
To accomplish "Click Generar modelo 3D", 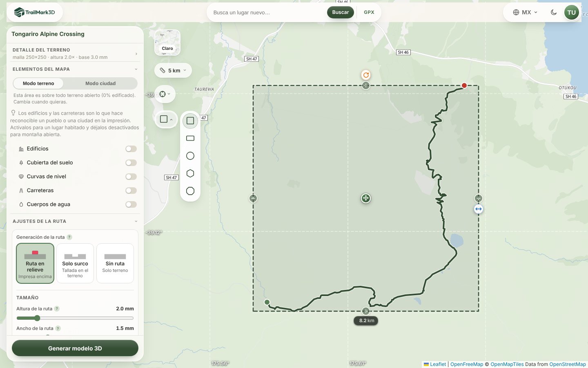I will coord(75,348).
